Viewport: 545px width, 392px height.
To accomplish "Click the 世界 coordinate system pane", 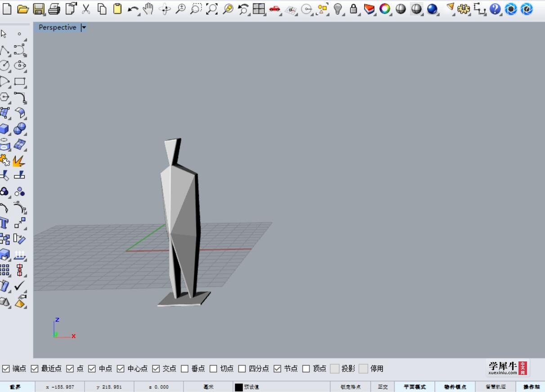I will click(17, 387).
